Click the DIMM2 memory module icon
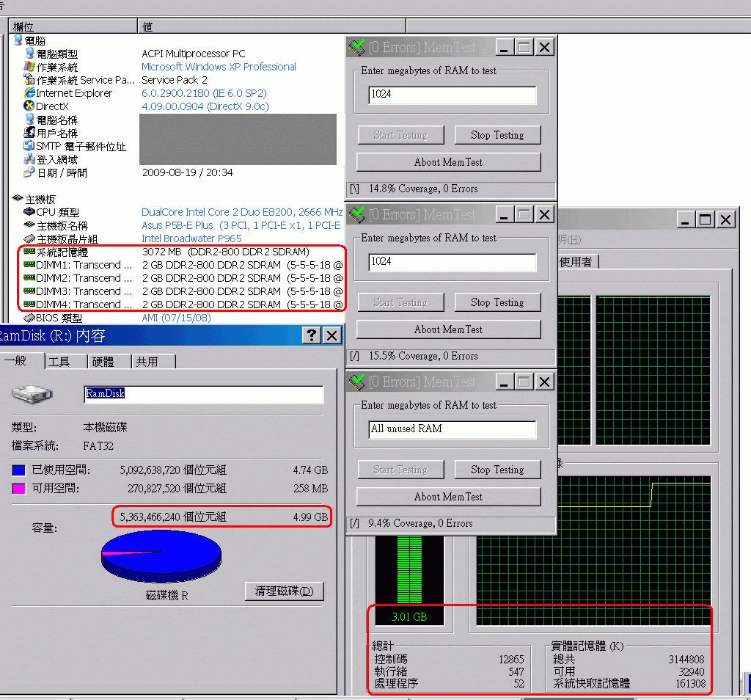The height and width of the screenshot is (700, 751). pyautogui.click(x=29, y=278)
